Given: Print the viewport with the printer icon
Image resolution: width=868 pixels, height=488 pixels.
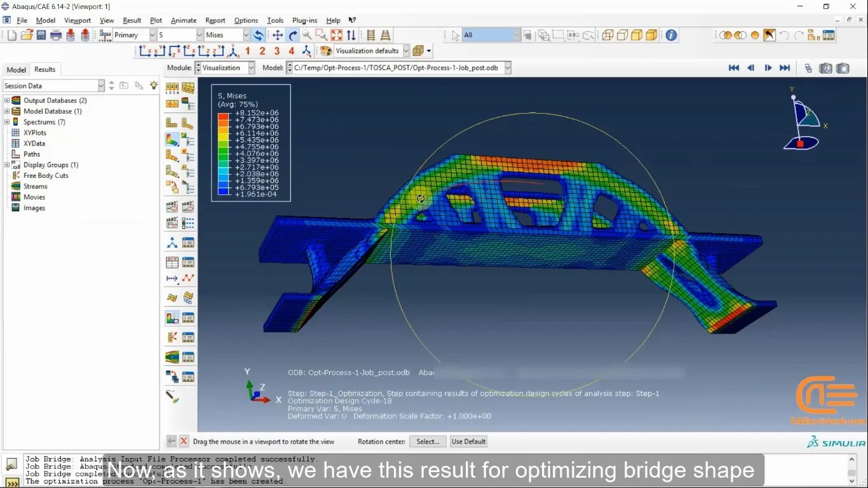Looking at the screenshot, I should coord(56,35).
